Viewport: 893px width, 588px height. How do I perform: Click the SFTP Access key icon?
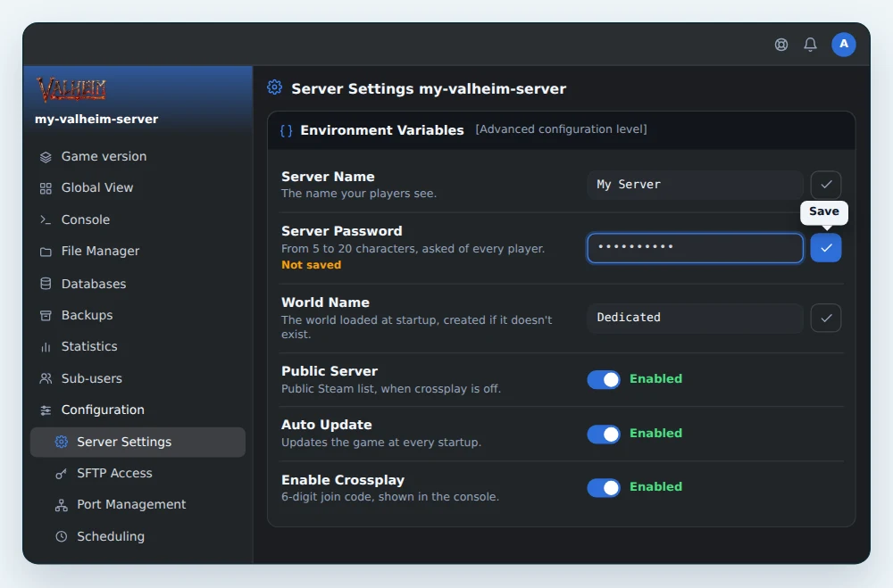(61, 474)
